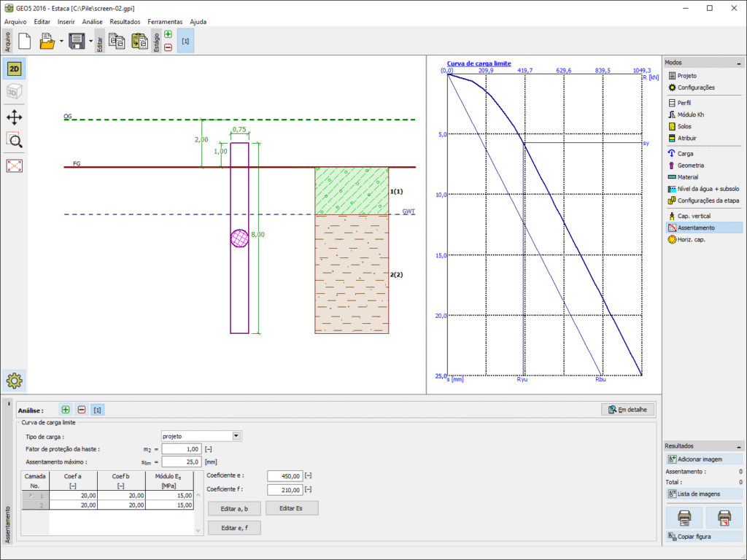The image size is (747, 560).
Task: Click Lista de imagens button
Action: pos(704,494)
